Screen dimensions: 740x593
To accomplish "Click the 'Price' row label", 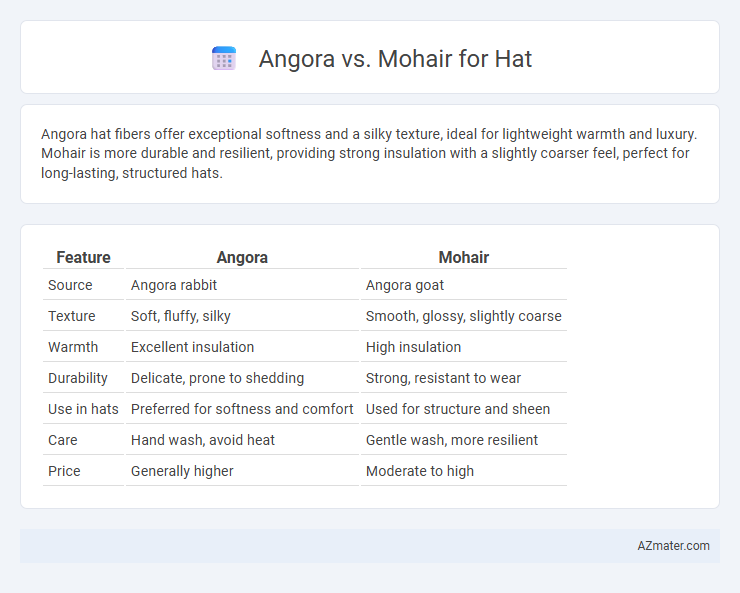I will [64, 471].
